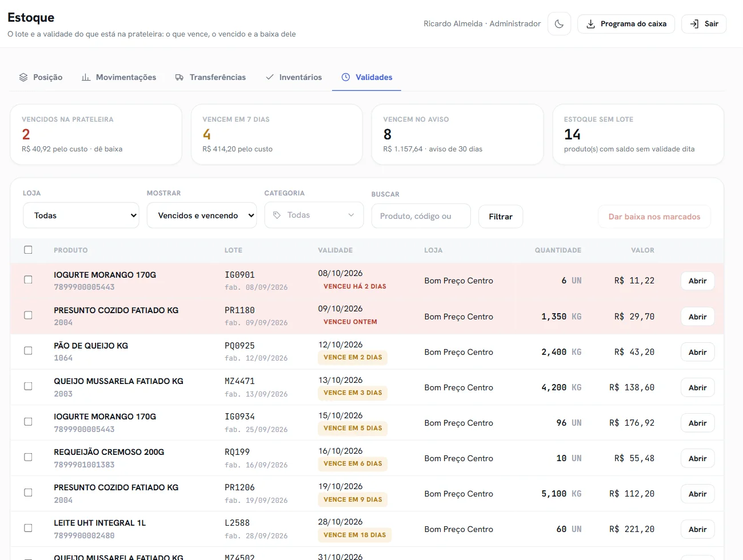This screenshot has width=743, height=560.
Task: Click the clock icon on Validades tab
Action: (x=346, y=77)
